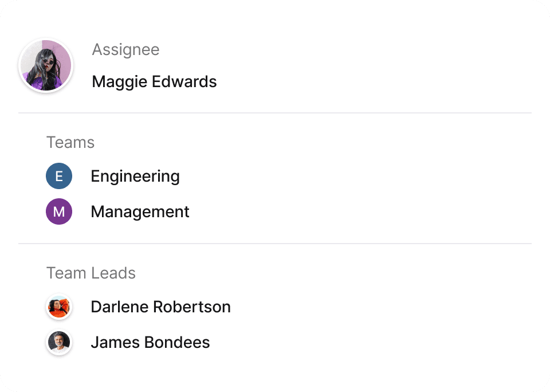Viewport: 550px width, 392px height.
Task: Open Darlene Robertson's avatar
Action: coord(59,307)
